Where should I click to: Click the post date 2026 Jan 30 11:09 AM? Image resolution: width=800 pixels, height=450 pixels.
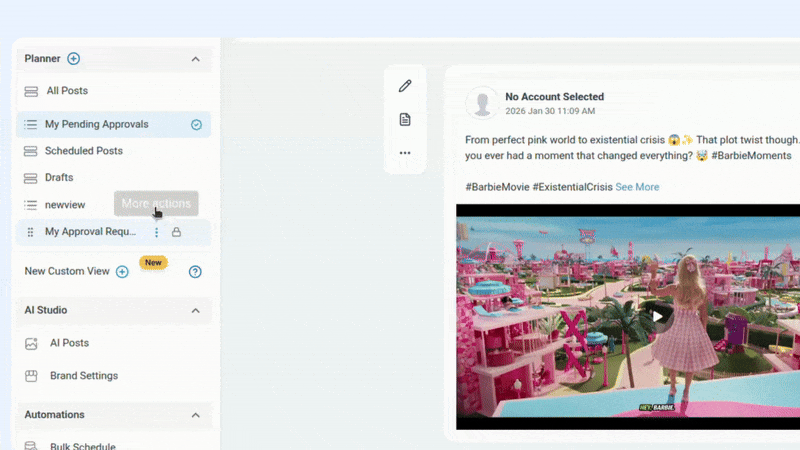tap(550, 111)
